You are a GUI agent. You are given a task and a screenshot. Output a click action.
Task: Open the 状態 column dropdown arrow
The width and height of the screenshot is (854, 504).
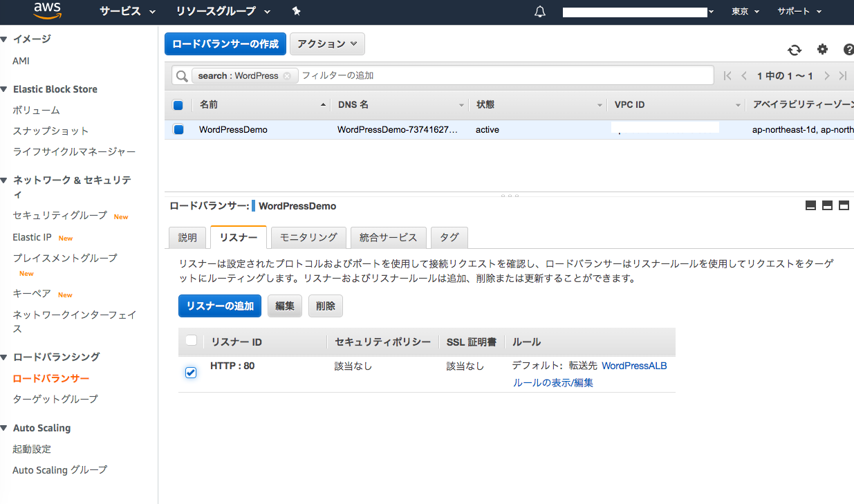600,105
